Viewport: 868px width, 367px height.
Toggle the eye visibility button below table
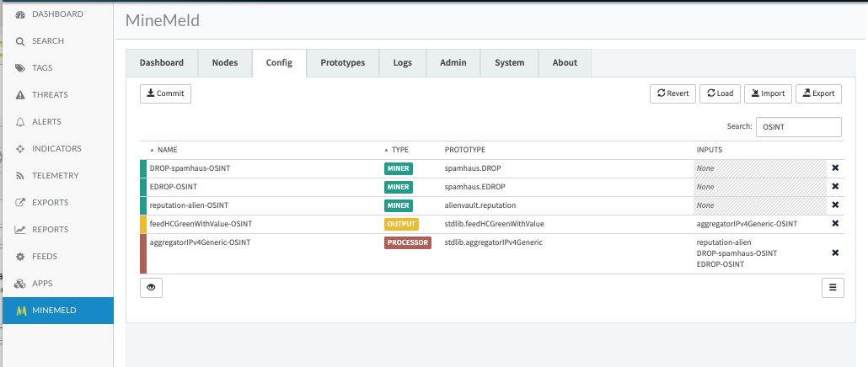click(x=151, y=287)
